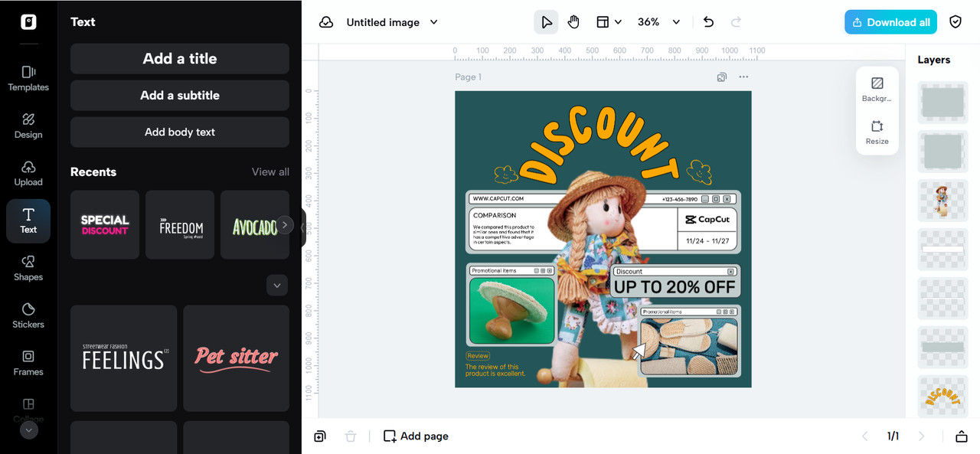Open the Frames panel

[x=28, y=364]
